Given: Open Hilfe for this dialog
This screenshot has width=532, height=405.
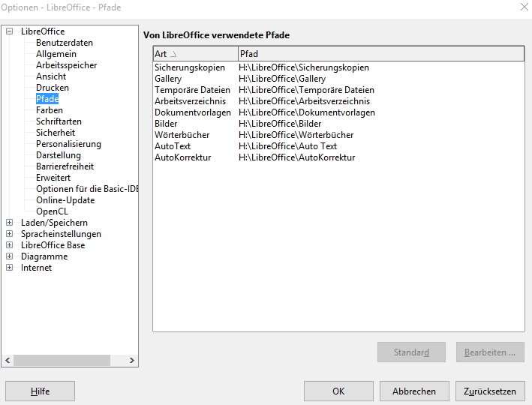Looking at the screenshot, I should 40,391.
